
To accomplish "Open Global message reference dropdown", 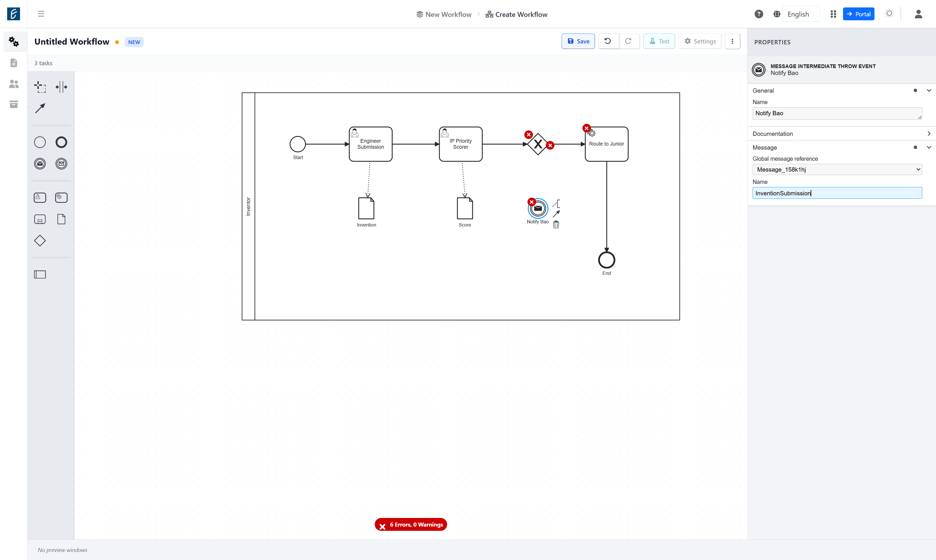I will [837, 169].
